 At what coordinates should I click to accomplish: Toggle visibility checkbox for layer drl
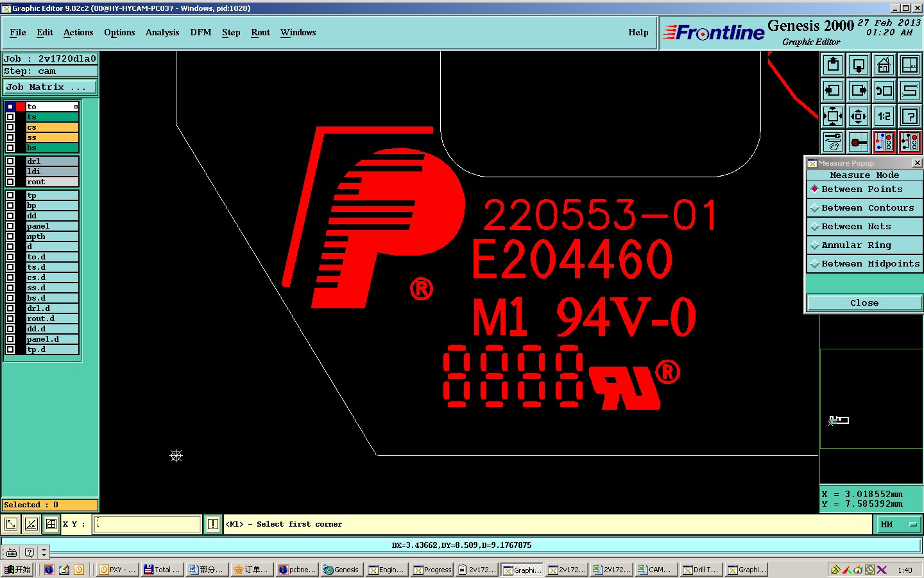(10, 161)
